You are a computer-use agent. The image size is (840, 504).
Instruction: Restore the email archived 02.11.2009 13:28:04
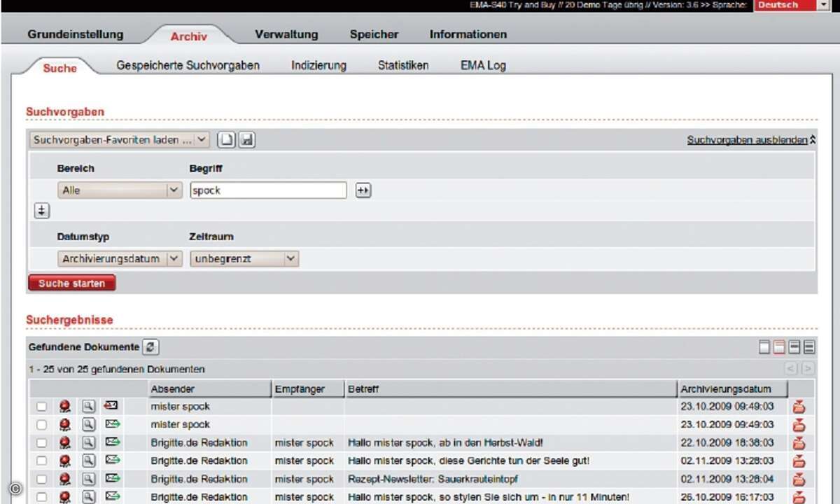(799, 479)
